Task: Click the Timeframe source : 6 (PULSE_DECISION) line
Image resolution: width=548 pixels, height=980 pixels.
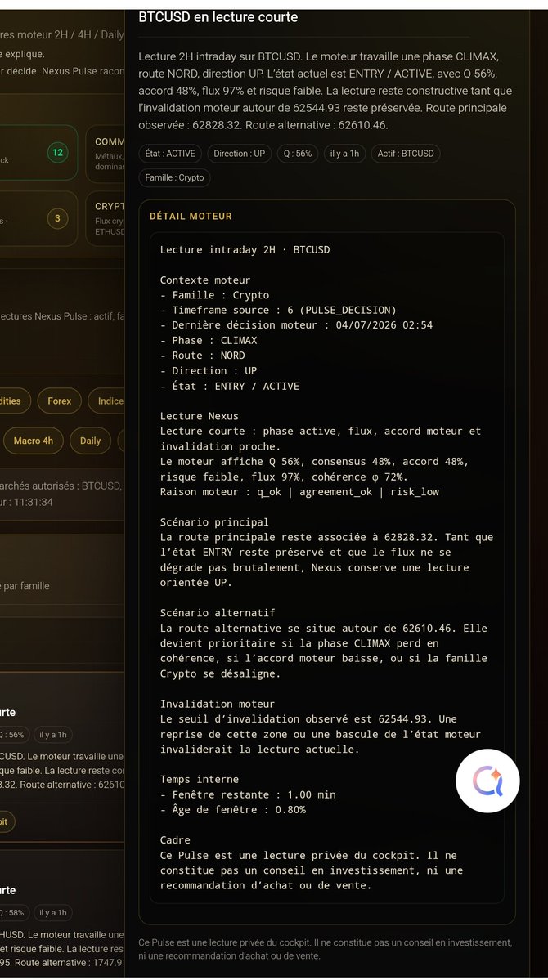Action: click(278, 310)
